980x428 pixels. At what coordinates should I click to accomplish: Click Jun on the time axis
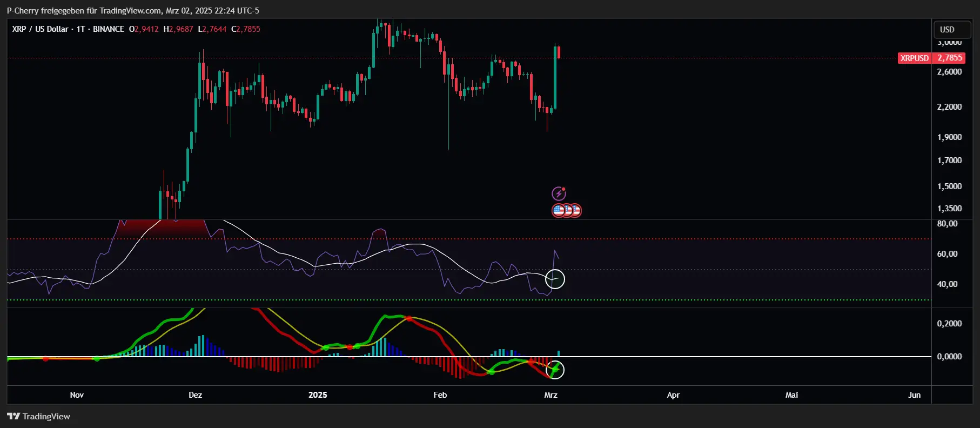[914, 395]
